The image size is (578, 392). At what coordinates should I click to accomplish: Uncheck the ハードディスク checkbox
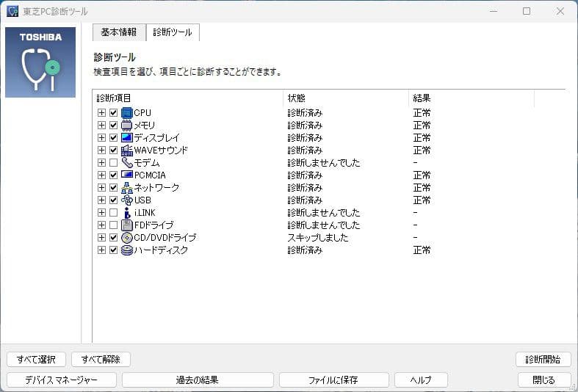[114, 250]
